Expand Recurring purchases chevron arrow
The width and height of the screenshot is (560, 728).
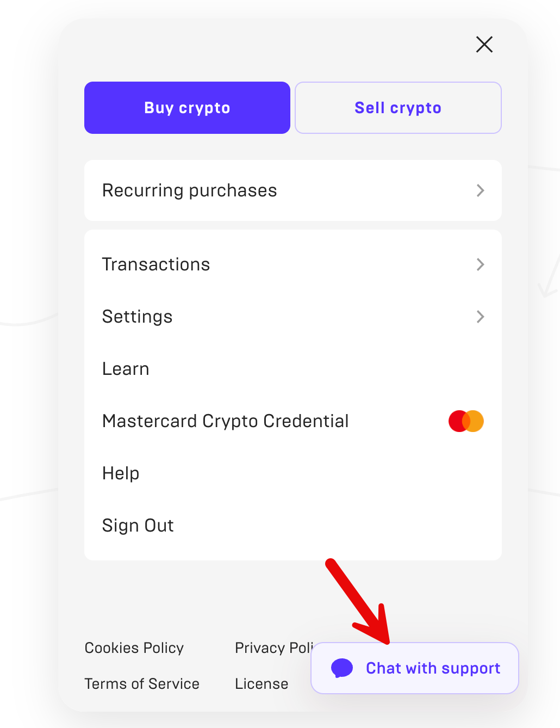pos(480,190)
